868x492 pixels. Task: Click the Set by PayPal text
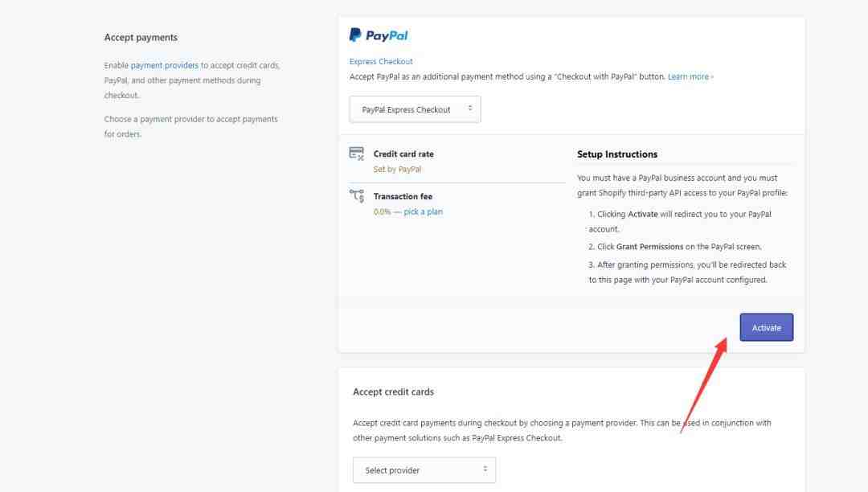pyautogui.click(x=397, y=170)
